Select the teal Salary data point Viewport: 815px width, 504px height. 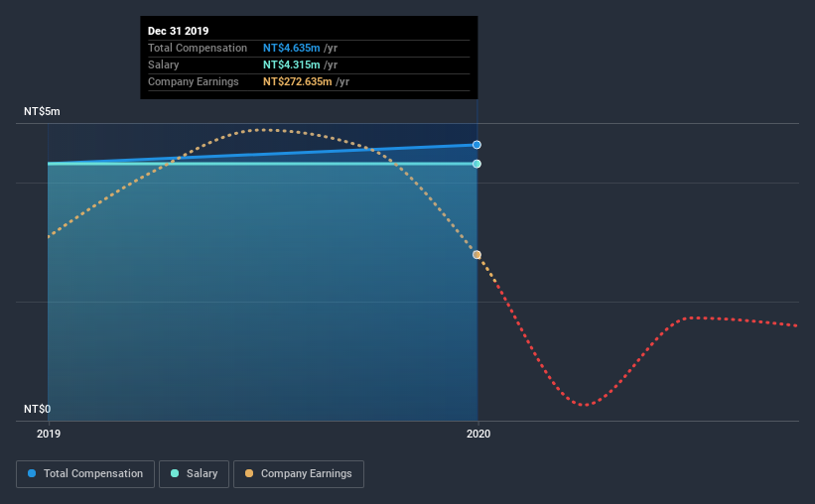[x=476, y=164]
